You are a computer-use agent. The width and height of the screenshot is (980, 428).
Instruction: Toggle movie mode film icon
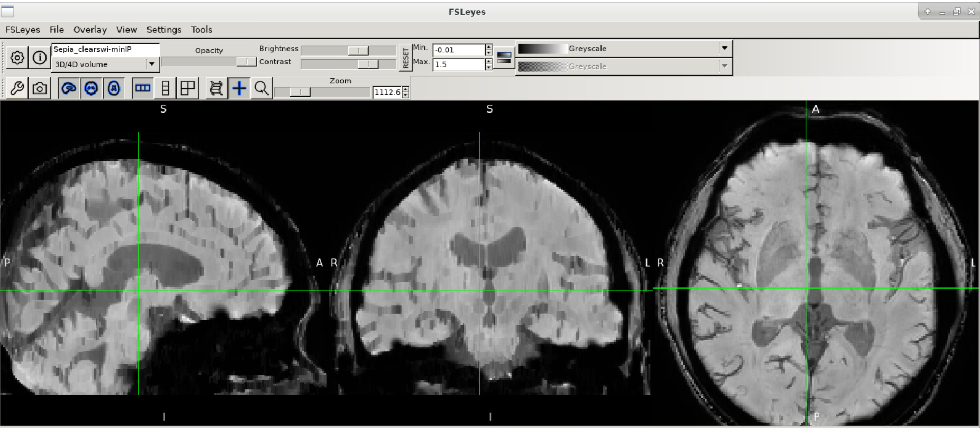(216, 88)
